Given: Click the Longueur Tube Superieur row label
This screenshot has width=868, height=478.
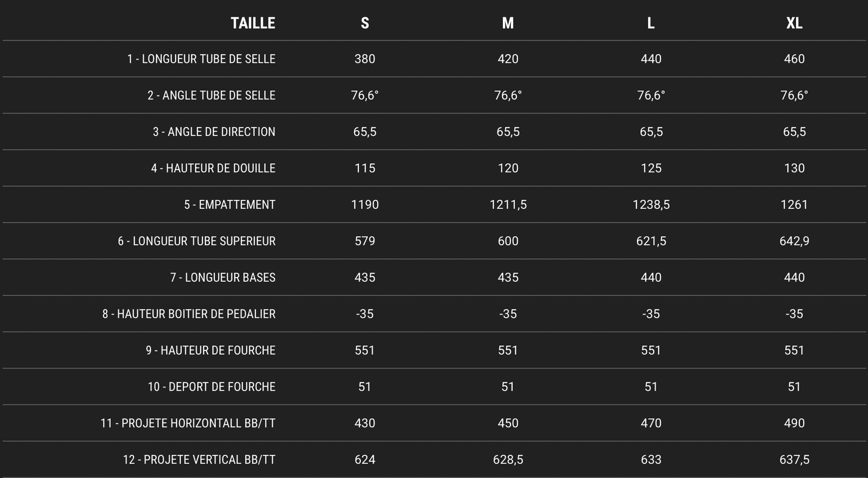Looking at the screenshot, I should pyautogui.click(x=197, y=241).
